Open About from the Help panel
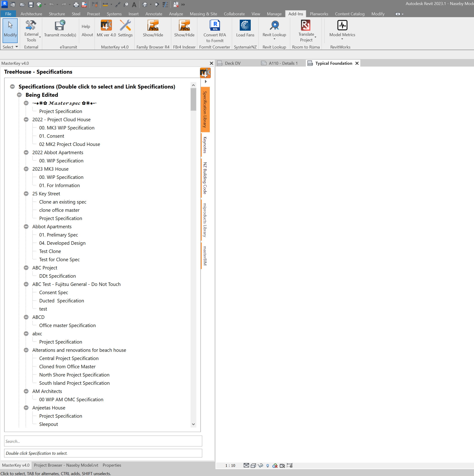 (87, 35)
